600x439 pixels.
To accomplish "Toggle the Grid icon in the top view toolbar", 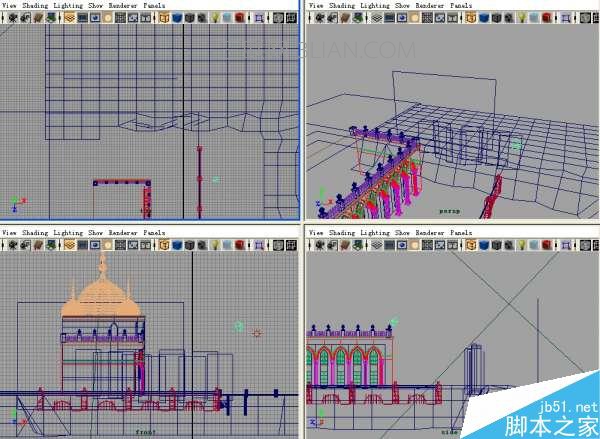I will (x=70, y=18).
